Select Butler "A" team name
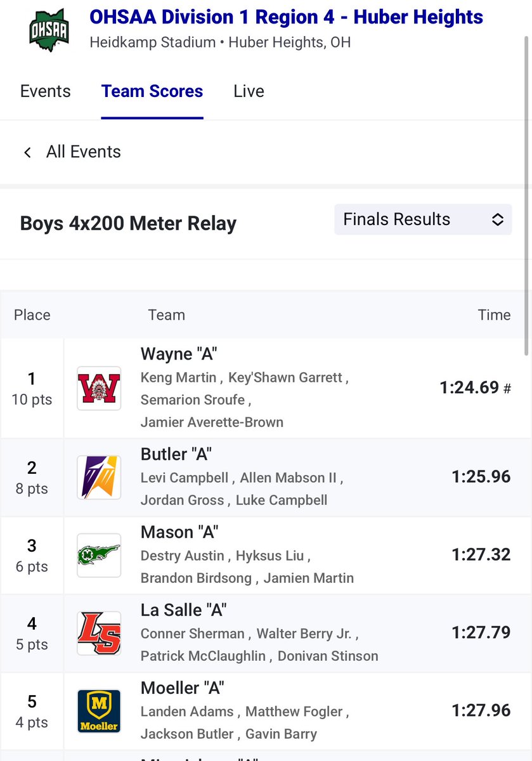The width and height of the screenshot is (532, 761). tap(176, 454)
